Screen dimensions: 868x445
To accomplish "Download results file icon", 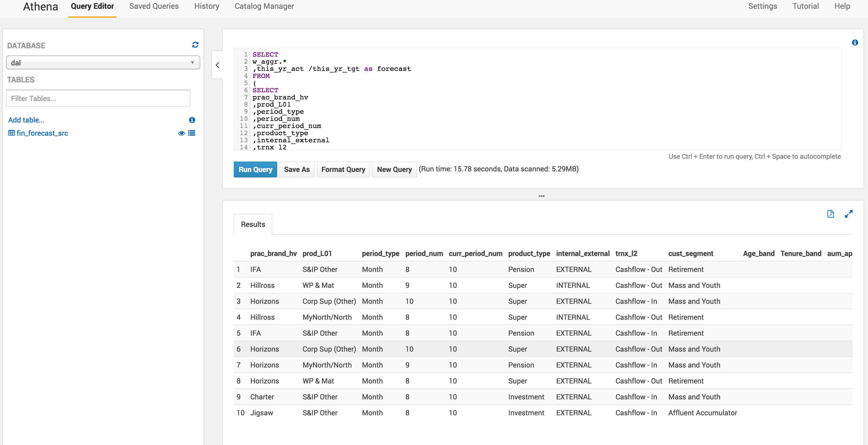I will (830, 214).
